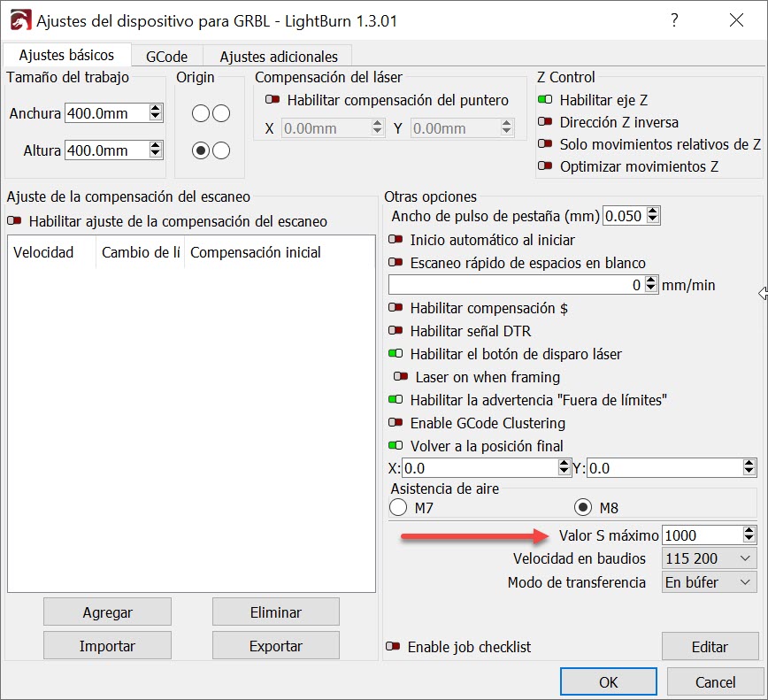Toggle the Fuera de límites warning switch

396,400
